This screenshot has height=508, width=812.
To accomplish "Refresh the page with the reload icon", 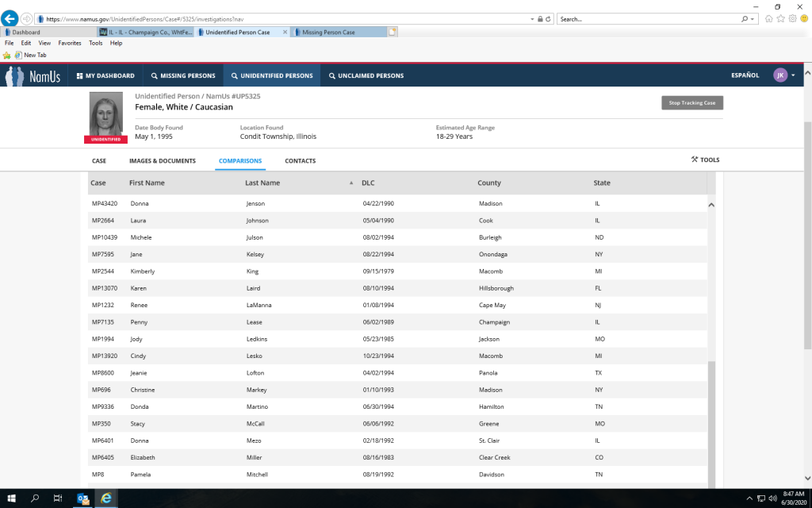I will [549, 18].
